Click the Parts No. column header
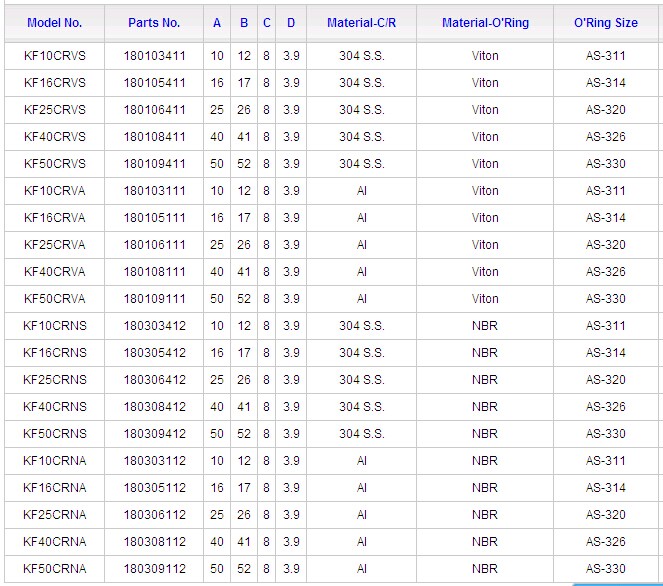Viewport: 663px width, 586px height. coord(154,22)
